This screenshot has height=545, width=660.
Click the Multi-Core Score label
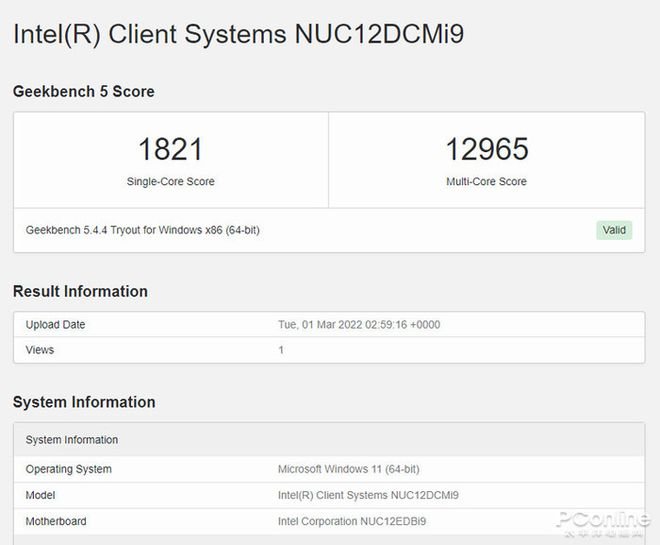pyautogui.click(x=486, y=182)
